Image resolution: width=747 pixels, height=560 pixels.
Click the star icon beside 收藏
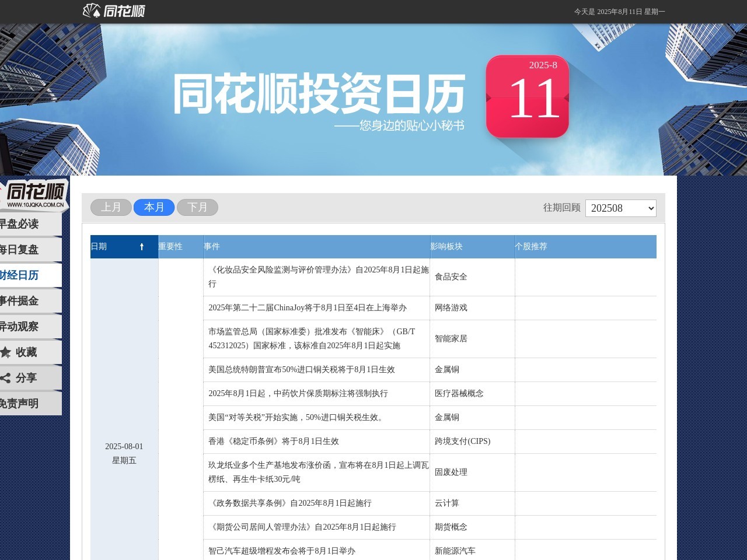coord(5,352)
